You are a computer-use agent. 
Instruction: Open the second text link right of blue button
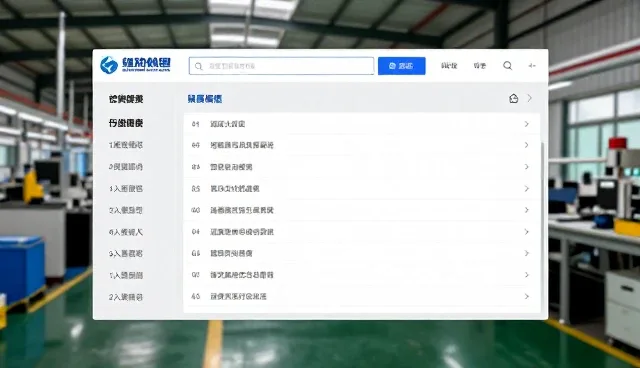[x=480, y=66]
